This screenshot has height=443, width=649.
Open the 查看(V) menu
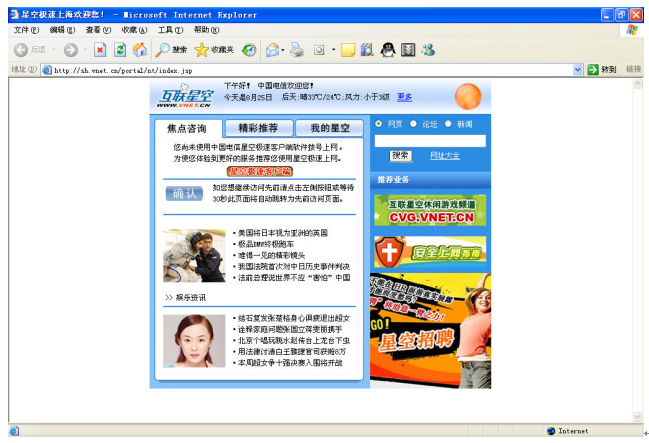click(98, 30)
